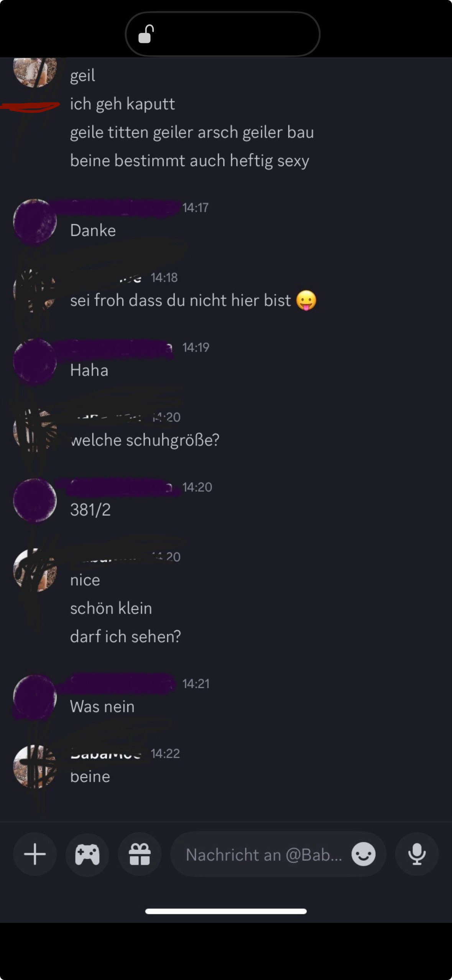The height and width of the screenshot is (980, 452).
Task: Tap the purple avatar beside "Was nein"
Action: tap(35, 697)
